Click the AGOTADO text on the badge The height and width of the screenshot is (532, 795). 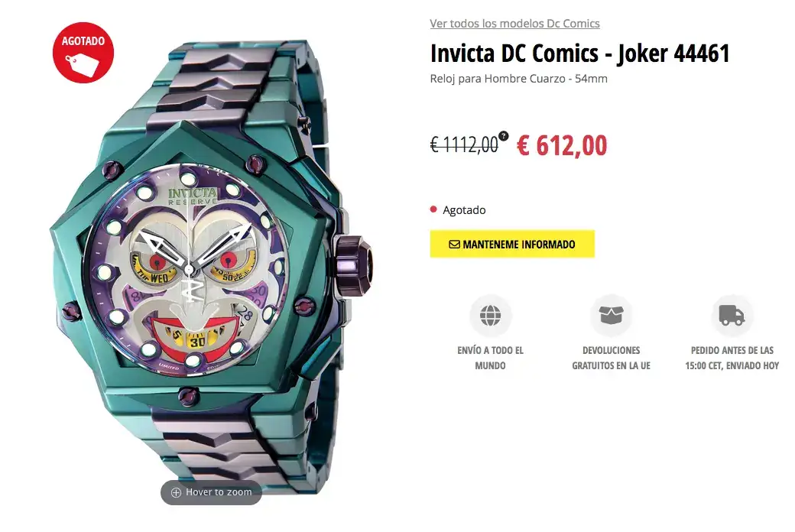[83, 41]
